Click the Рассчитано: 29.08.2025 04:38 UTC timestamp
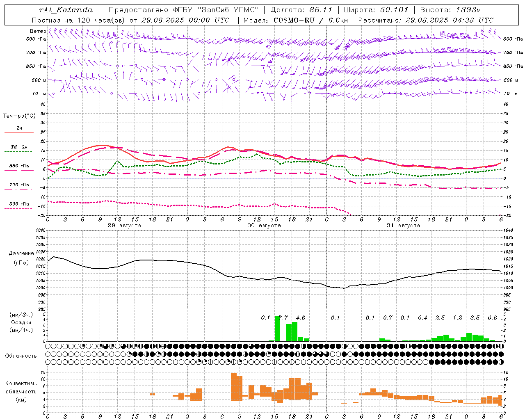Image resolution: width=525 pixels, height=420 pixels. click(x=426, y=20)
